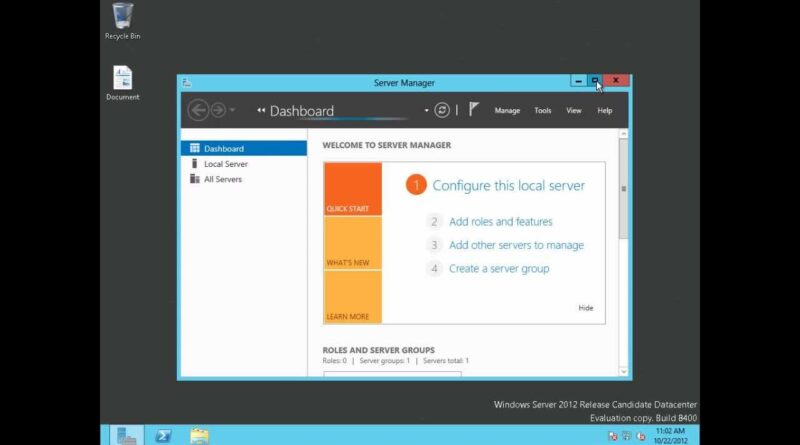Click the Servers total: 1 text
800x445 pixels.
446,361
